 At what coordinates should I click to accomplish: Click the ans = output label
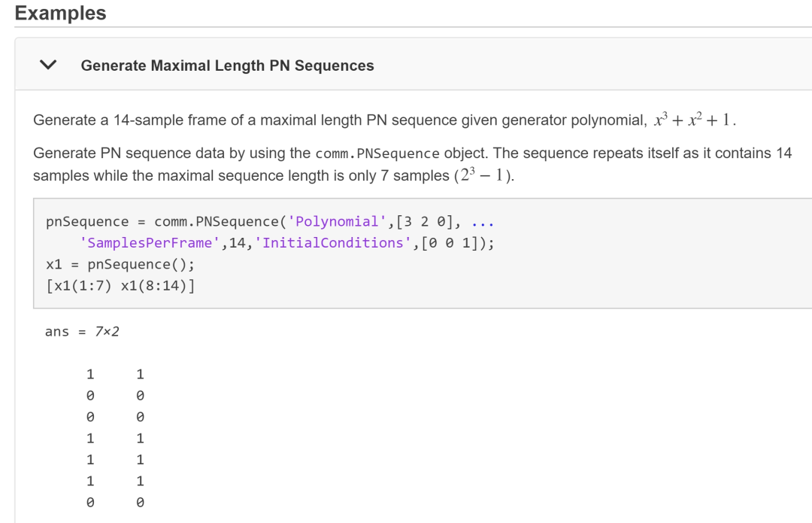tap(65, 332)
